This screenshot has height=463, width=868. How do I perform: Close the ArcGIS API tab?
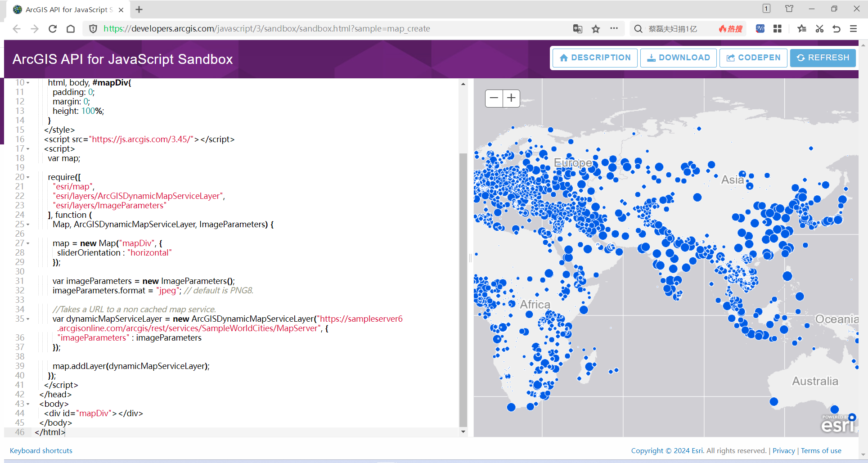pyautogui.click(x=121, y=9)
